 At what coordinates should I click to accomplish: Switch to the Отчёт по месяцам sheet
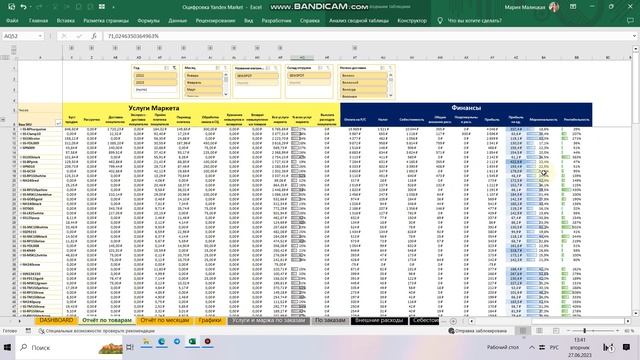point(164,320)
